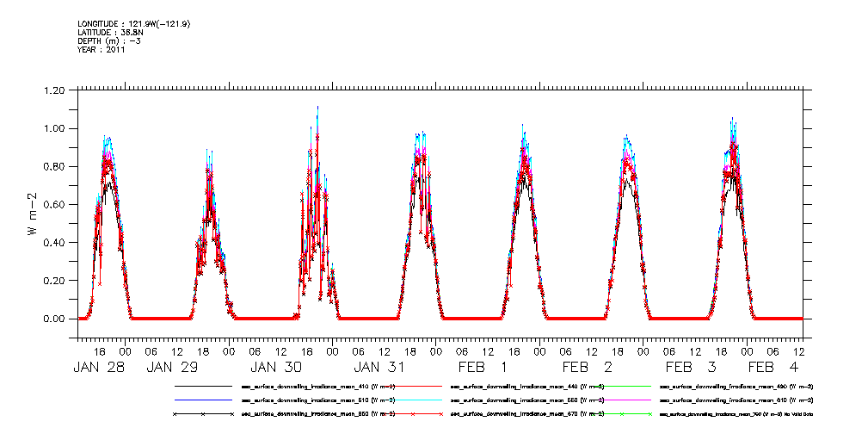Click the black x-marked legend line
The image size is (868, 434).
click(203, 414)
